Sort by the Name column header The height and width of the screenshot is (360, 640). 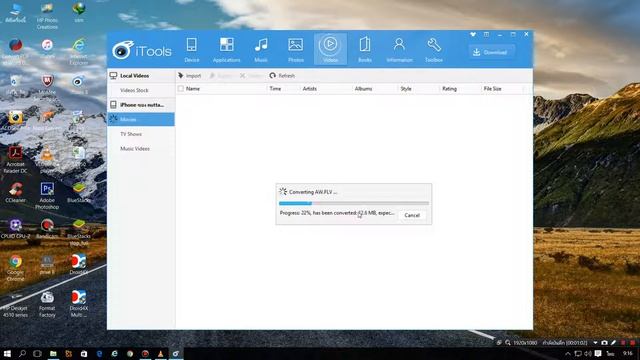pos(193,89)
